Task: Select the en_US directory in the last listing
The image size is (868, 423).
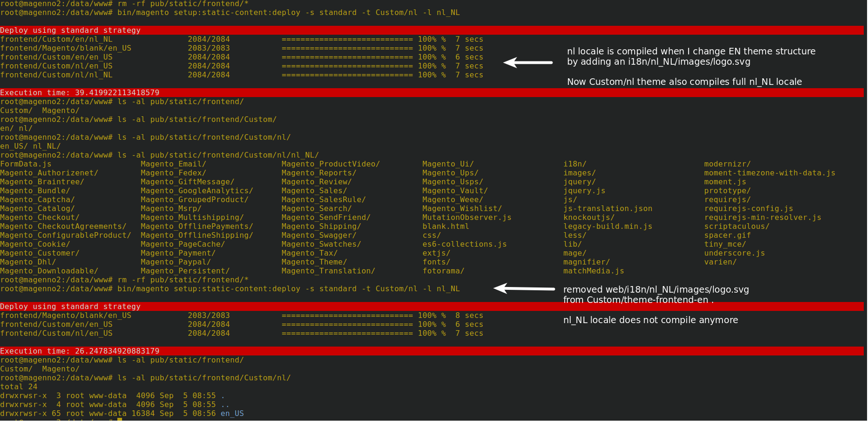Action: (x=232, y=413)
